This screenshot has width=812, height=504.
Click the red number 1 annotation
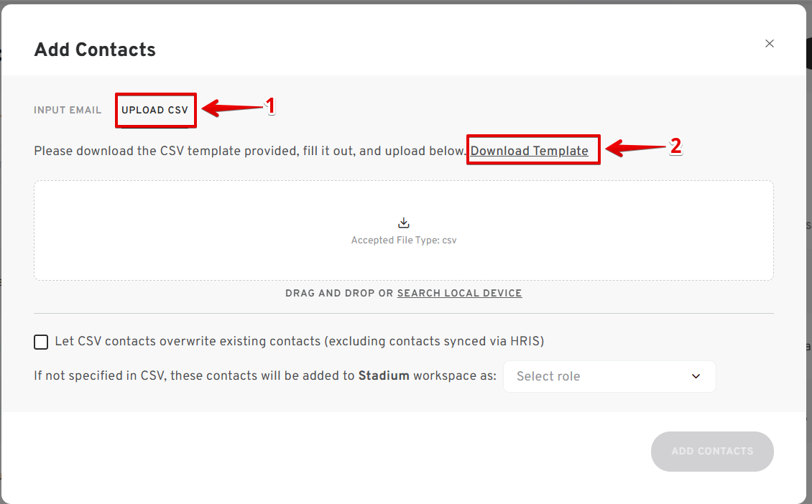[x=269, y=106]
